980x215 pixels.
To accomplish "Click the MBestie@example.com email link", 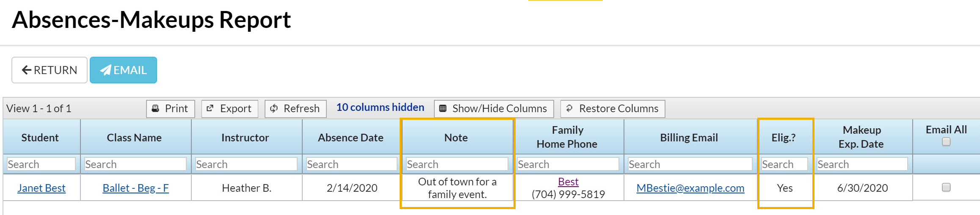I will point(690,188).
